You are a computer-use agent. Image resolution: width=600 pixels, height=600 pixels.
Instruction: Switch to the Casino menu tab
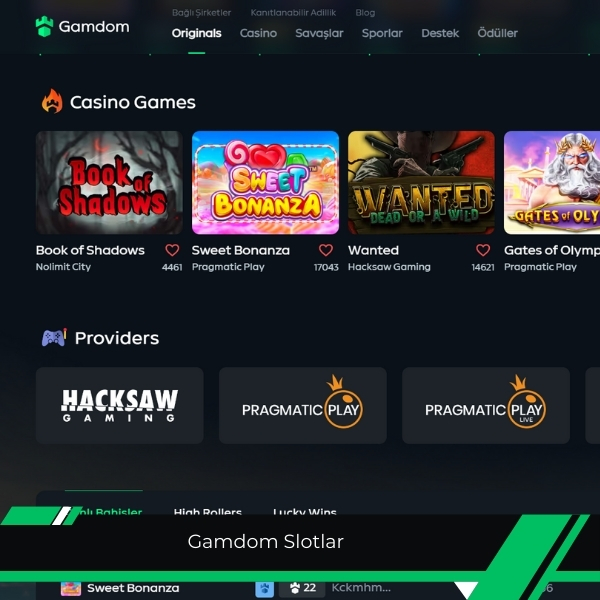tap(258, 33)
